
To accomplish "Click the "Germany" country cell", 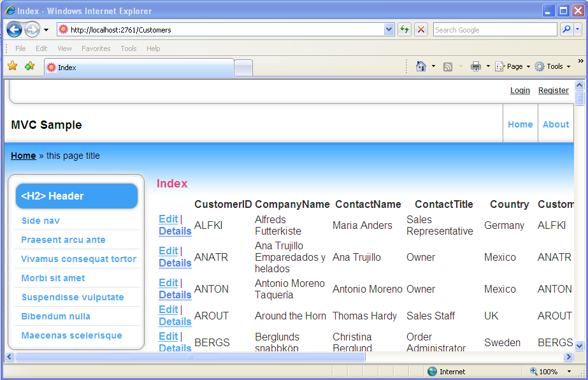I will [504, 225].
